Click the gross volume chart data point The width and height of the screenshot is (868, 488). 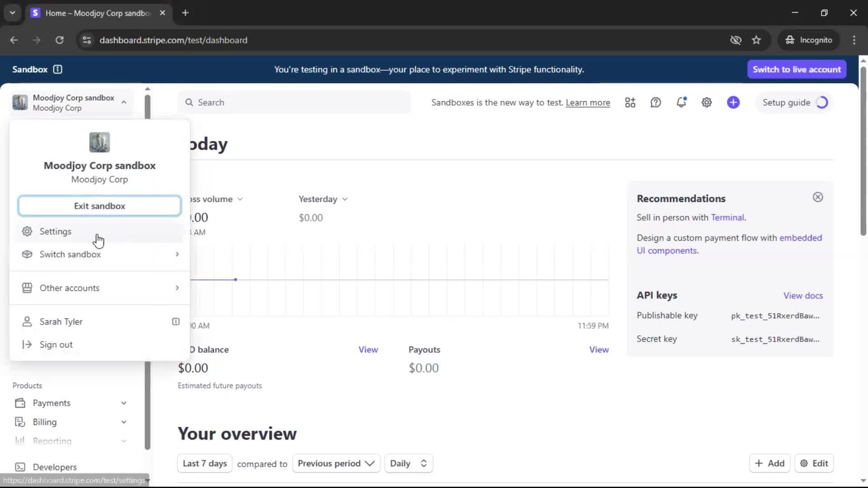(236, 280)
